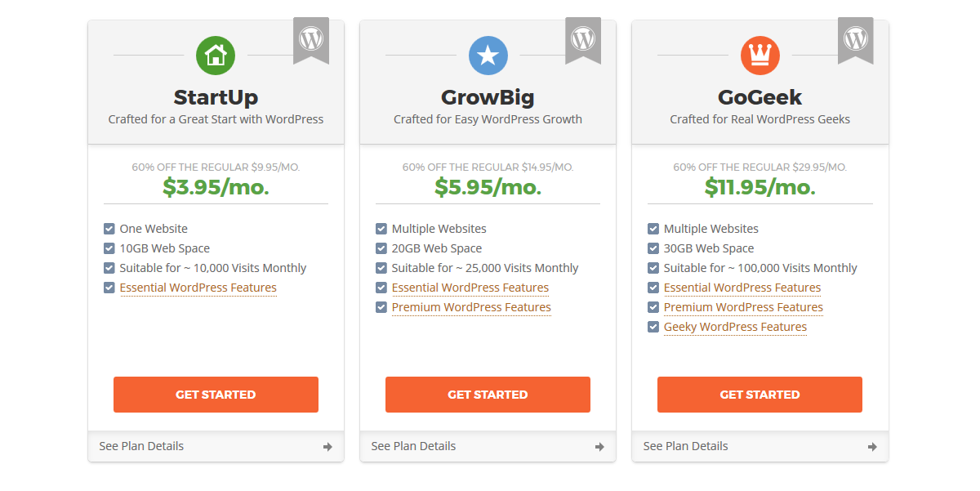Toggle the 20GB Web Space checkbox
Screen dimensions: 980x491
coord(381,248)
